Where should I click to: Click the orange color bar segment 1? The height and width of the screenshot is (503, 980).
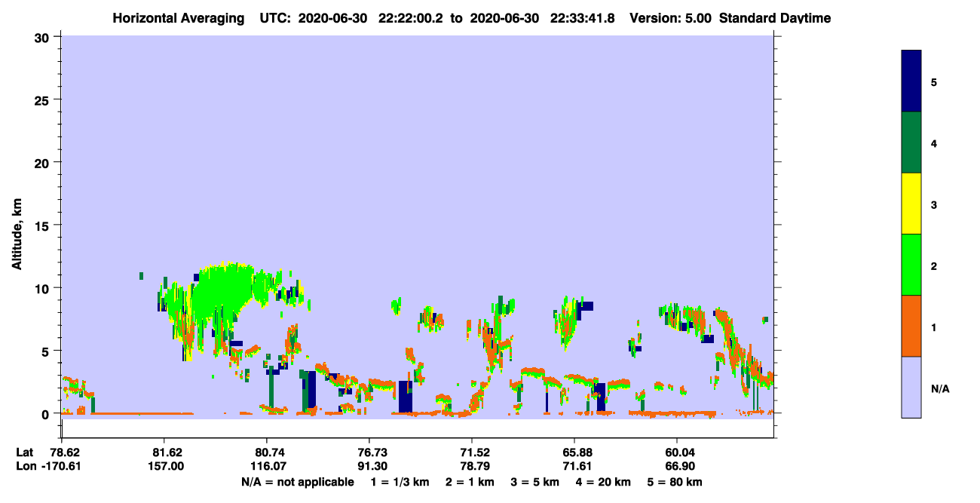pyautogui.click(x=911, y=326)
